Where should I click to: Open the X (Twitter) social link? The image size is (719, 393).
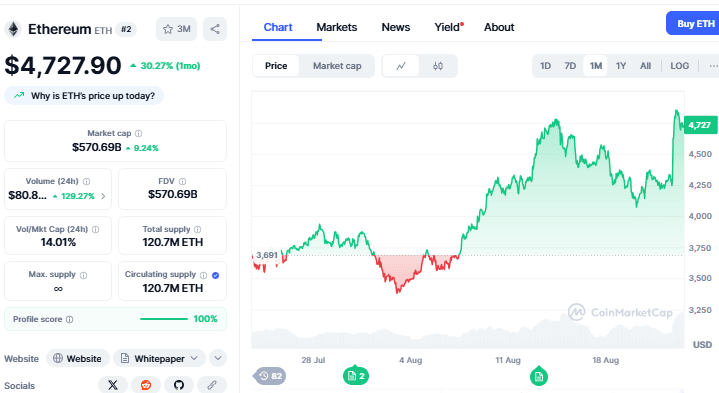tap(113, 385)
